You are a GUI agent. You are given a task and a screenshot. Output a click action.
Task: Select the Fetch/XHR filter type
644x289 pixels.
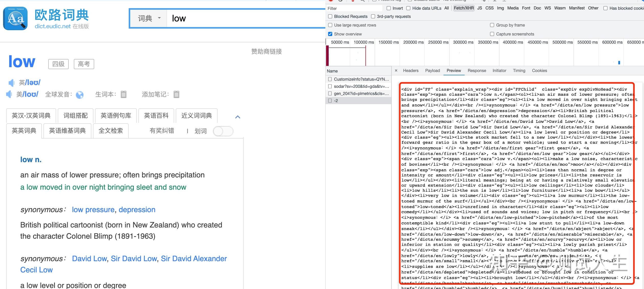(x=464, y=8)
